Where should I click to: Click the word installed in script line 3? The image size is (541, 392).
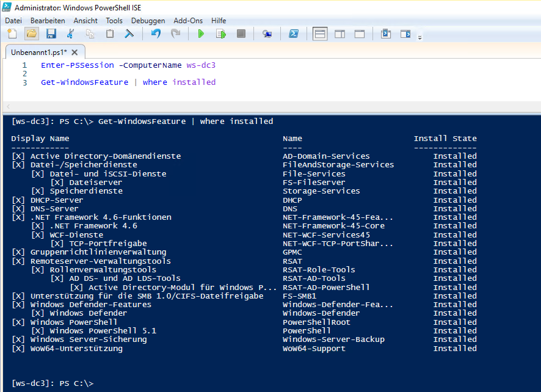click(194, 82)
